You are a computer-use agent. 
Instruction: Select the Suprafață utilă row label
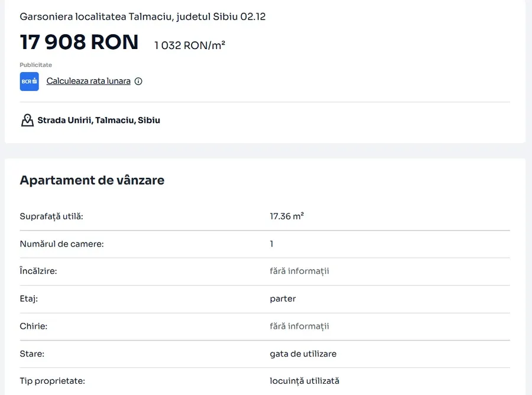pyautogui.click(x=51, y=216)
